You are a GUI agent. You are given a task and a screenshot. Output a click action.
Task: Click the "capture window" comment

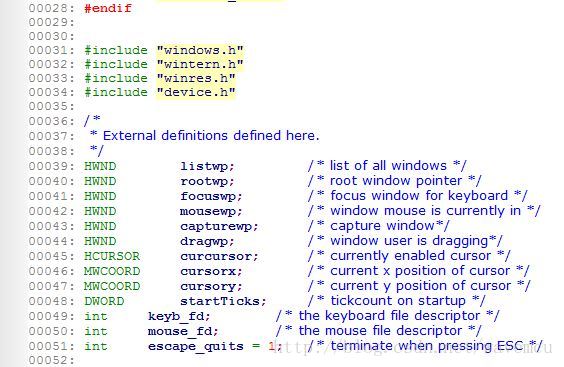382,226
